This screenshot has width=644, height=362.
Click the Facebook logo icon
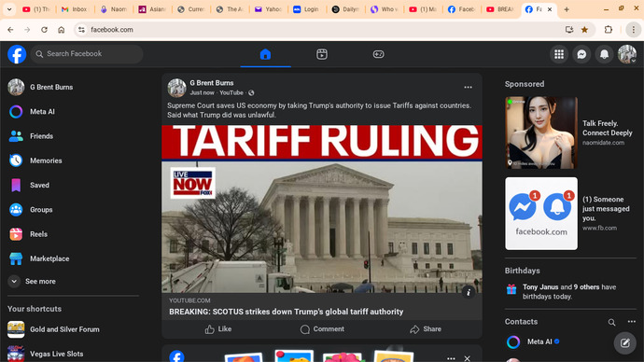(17, 54)
